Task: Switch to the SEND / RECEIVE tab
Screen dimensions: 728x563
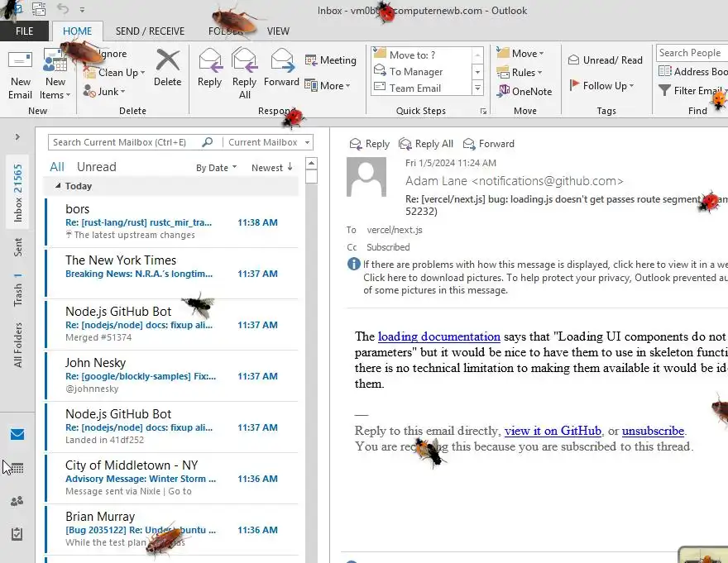Action: [150, 31]
